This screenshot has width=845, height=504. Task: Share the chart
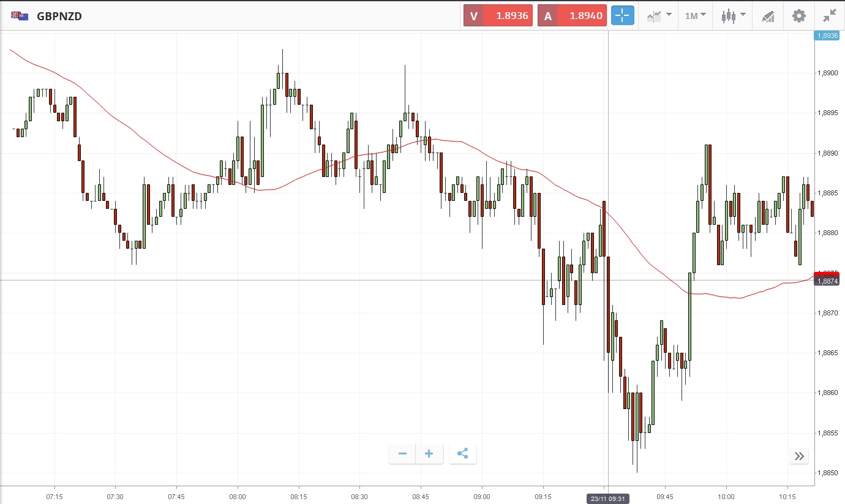463,454
